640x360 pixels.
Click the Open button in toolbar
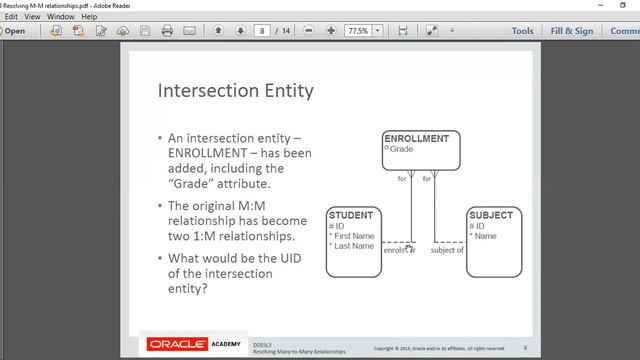point(13,31)
